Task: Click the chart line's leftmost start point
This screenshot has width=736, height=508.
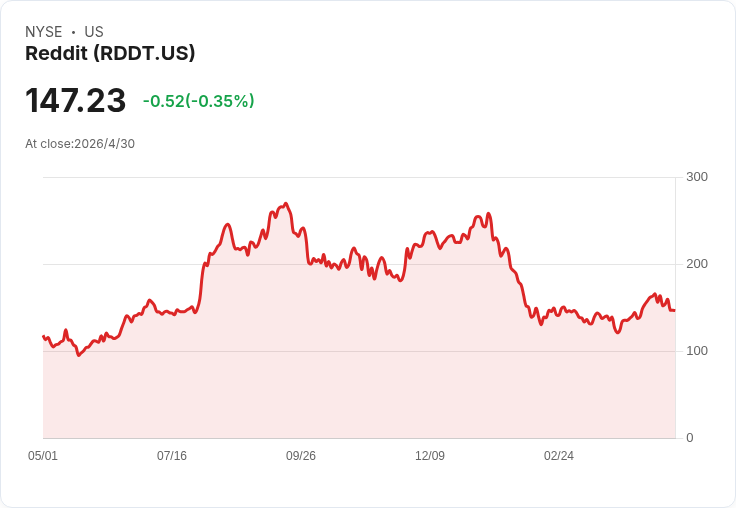Action: 43,336
